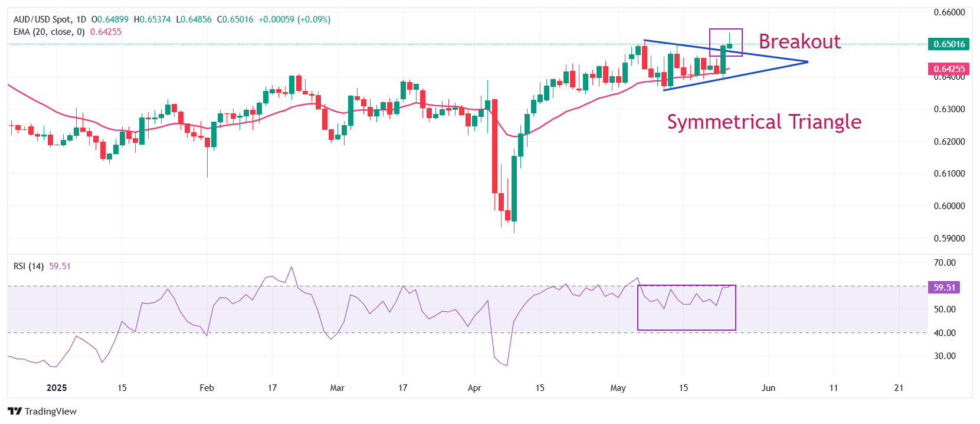Screen dimensions: 980x424
Task: Click the 'Jun' label on time axis
Action: (768, 388)
